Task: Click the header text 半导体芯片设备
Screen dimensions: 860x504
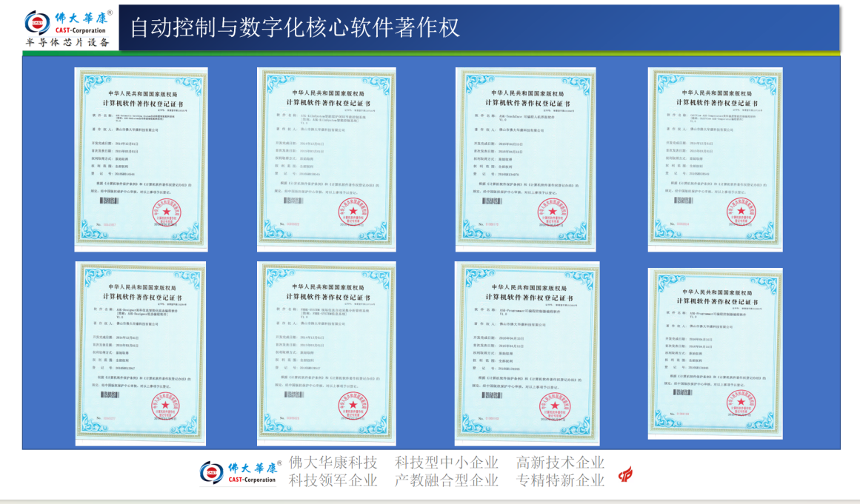Action: coord(68,42)
